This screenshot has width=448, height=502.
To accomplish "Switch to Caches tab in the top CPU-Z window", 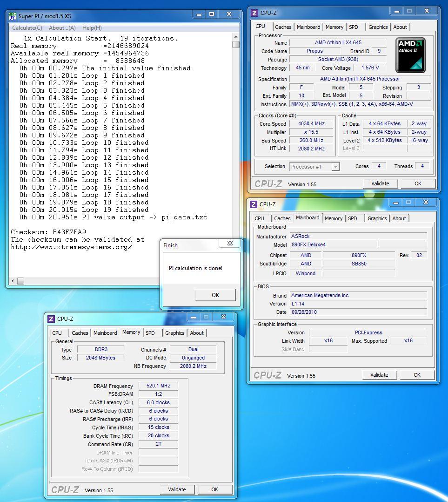I will click(283, 27).
